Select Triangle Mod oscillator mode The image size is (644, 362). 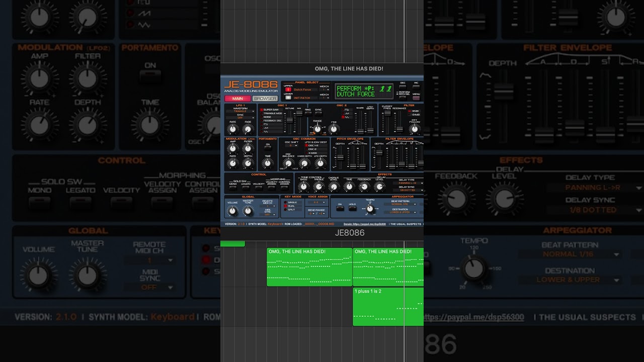point(272,113)
